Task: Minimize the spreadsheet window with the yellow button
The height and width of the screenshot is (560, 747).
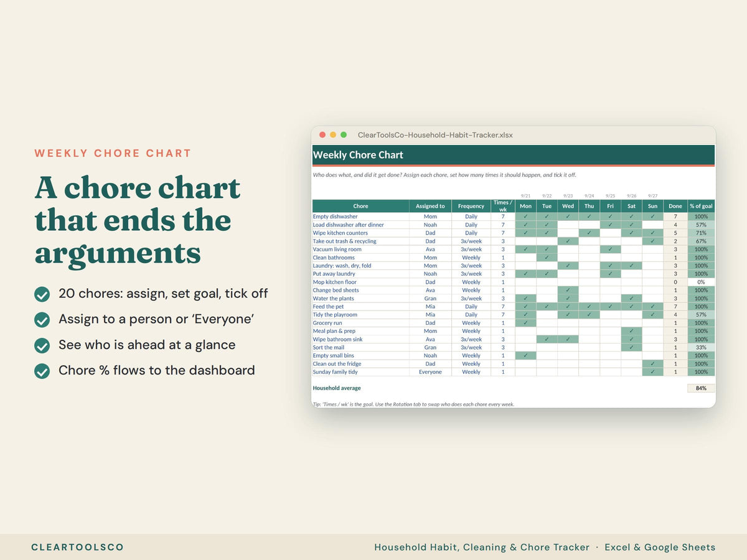Action: [333, 134]
